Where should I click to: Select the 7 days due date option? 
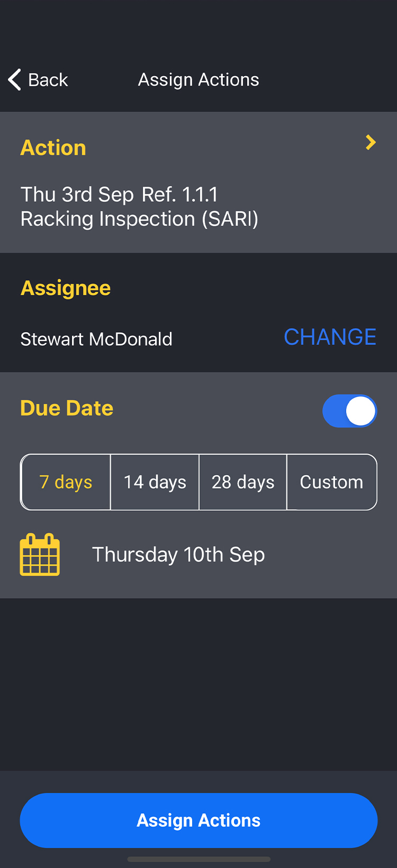click(66, 482)
